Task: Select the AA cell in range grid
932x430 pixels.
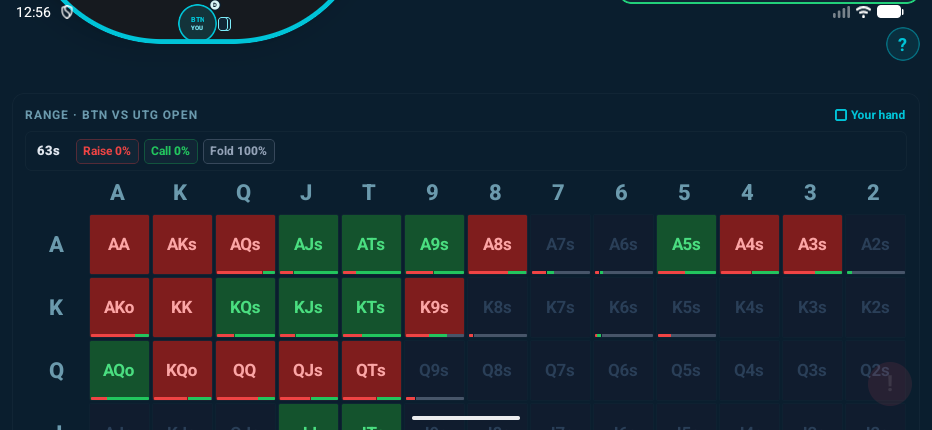Action: [x=119, y=244]
